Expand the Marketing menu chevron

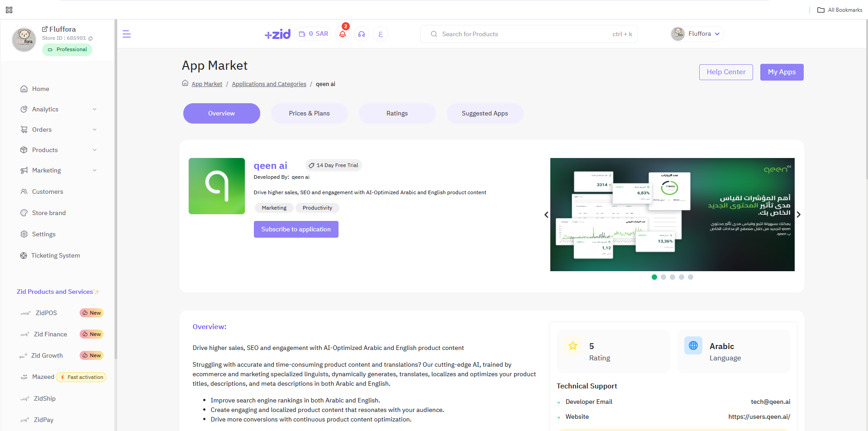click(95, 170)
